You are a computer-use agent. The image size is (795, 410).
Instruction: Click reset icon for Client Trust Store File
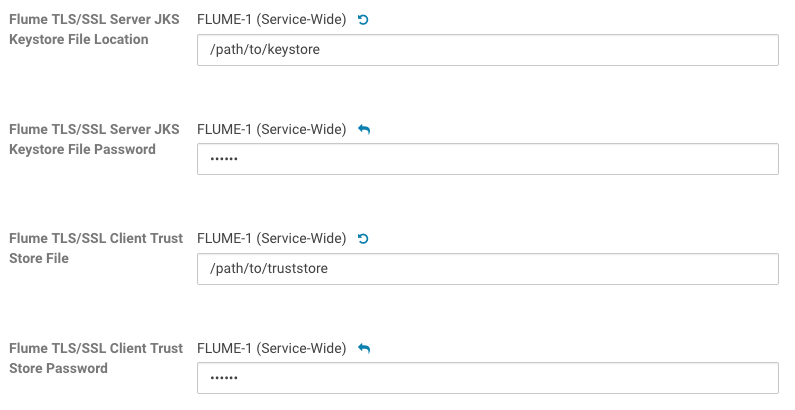363,239
